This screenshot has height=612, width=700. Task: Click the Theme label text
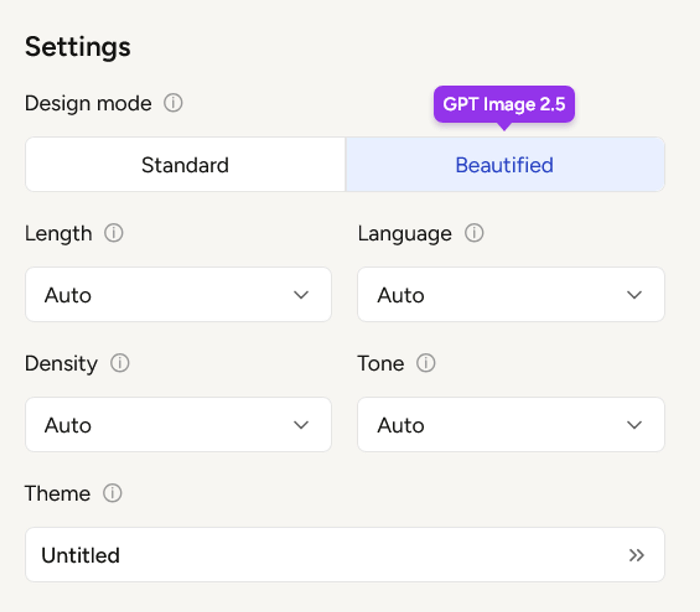click(x=58, y=494)
